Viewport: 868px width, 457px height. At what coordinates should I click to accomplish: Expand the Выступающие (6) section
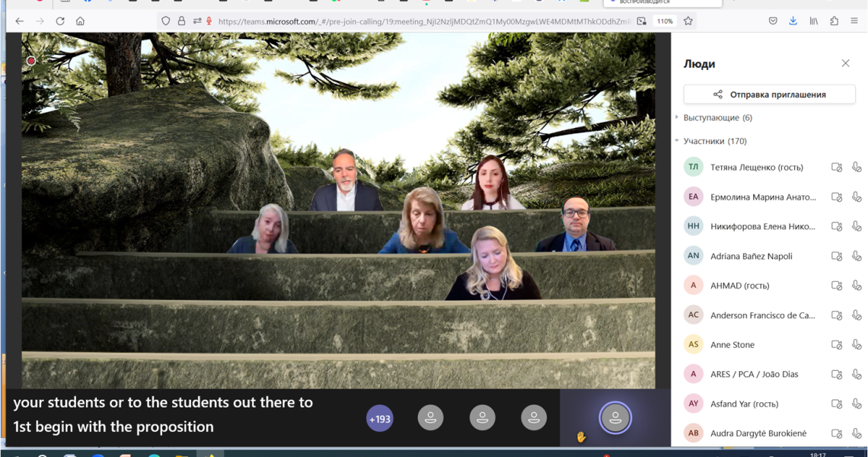click(717, 117)
